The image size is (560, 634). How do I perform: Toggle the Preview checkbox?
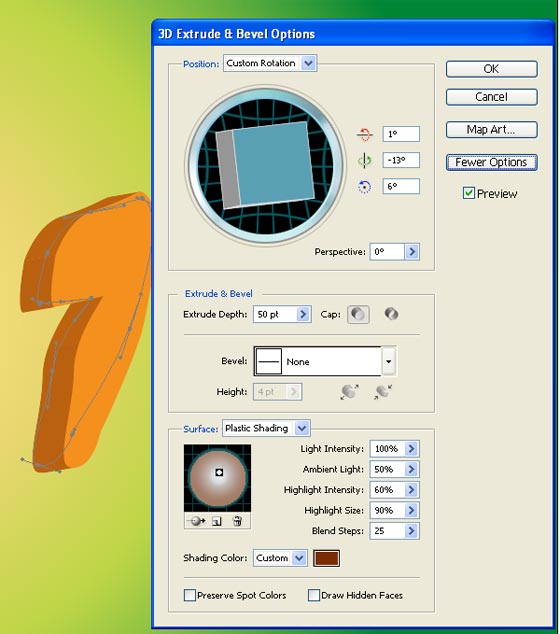469,193
